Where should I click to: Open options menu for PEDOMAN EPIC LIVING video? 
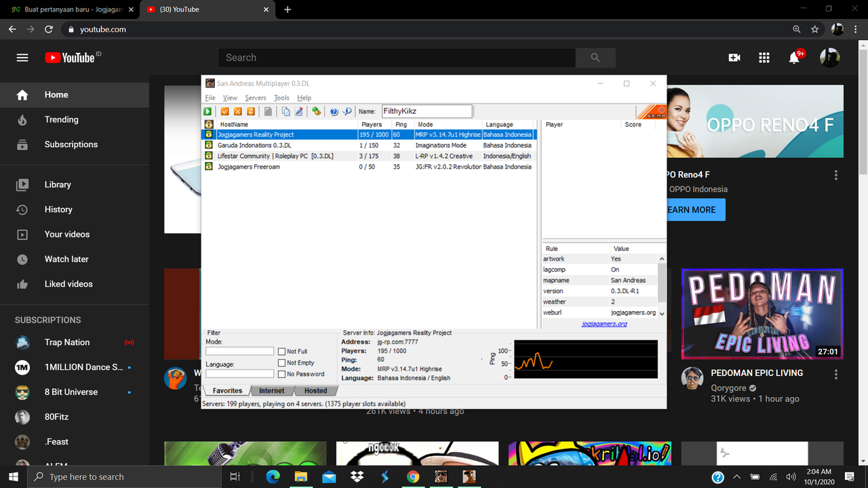coord(836,374)
